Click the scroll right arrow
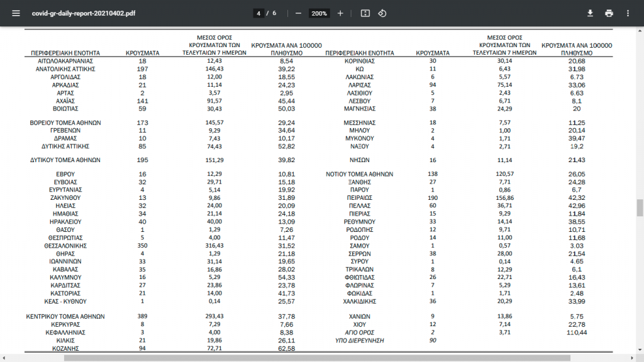The image size is (644, 362). point(633,358)
